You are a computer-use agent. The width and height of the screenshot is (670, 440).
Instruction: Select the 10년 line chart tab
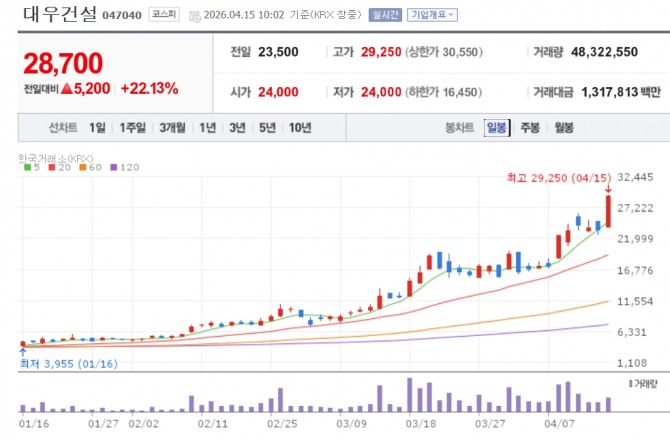(x=300, y=127)
